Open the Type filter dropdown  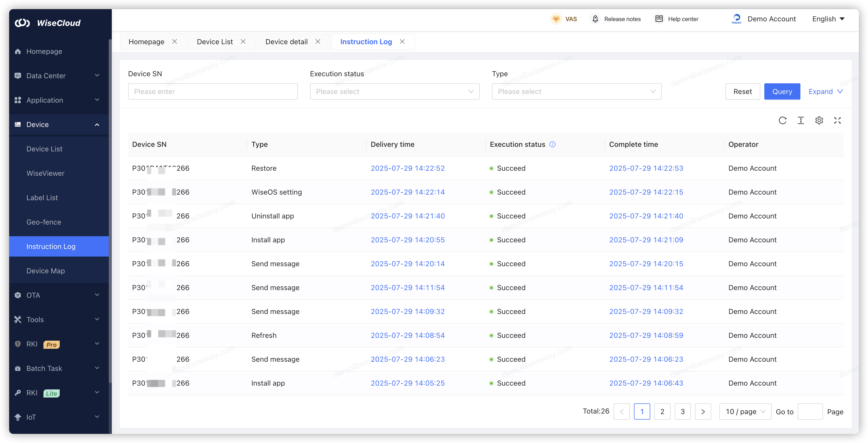coord(576,92)
